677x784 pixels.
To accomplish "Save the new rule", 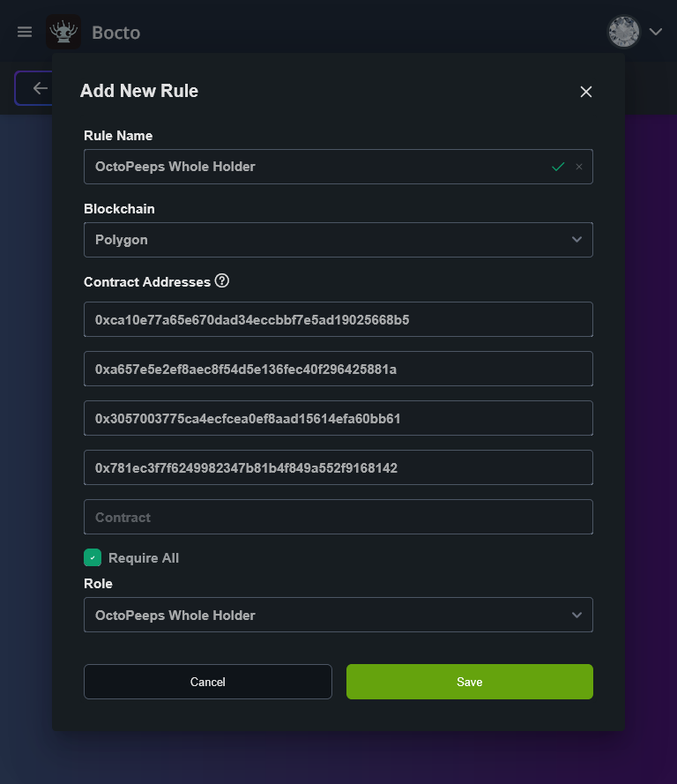I will (469, 682).
